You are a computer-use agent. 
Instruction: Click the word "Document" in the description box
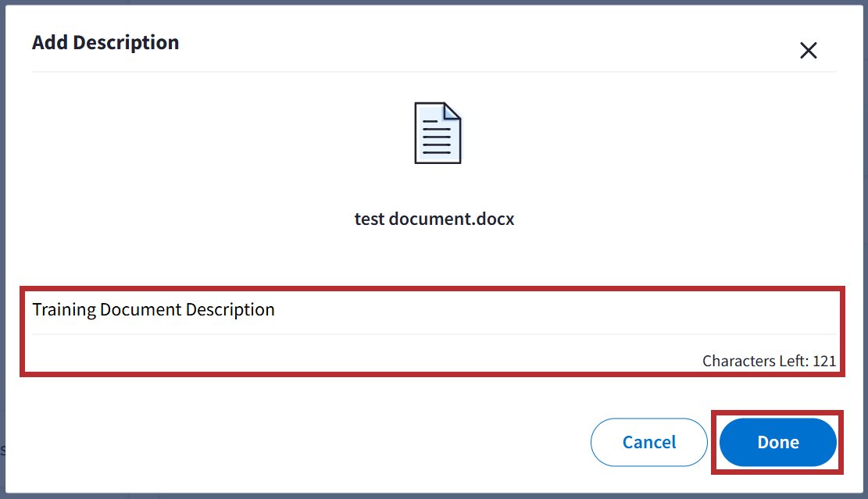[x=141, y=310]
